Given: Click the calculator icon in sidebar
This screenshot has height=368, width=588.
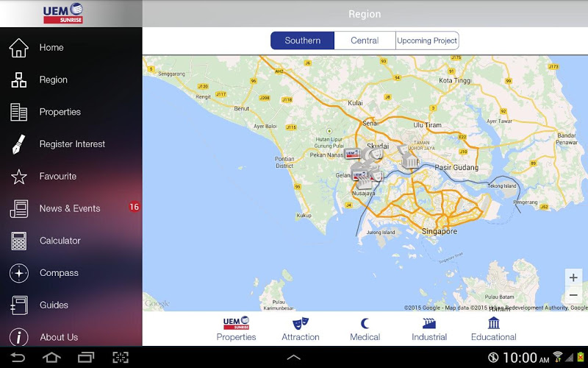Looking at the screenshot, I should (19, 241).
